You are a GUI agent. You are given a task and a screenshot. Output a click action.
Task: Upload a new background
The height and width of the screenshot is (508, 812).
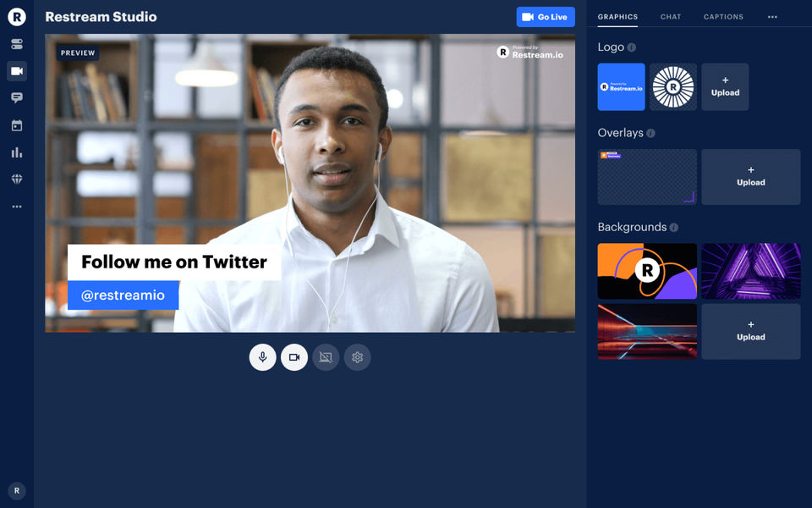click(751, 332)
